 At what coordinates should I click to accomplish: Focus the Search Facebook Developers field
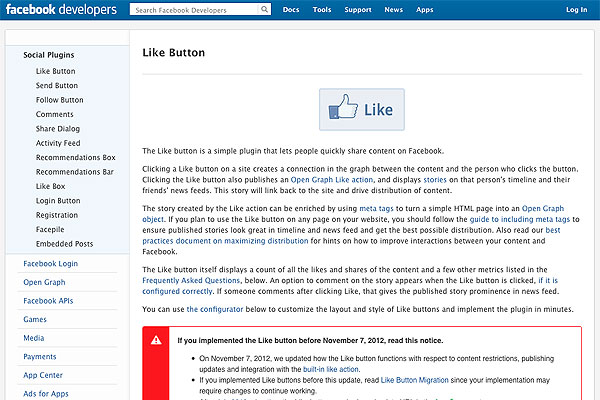pos(195,10)
